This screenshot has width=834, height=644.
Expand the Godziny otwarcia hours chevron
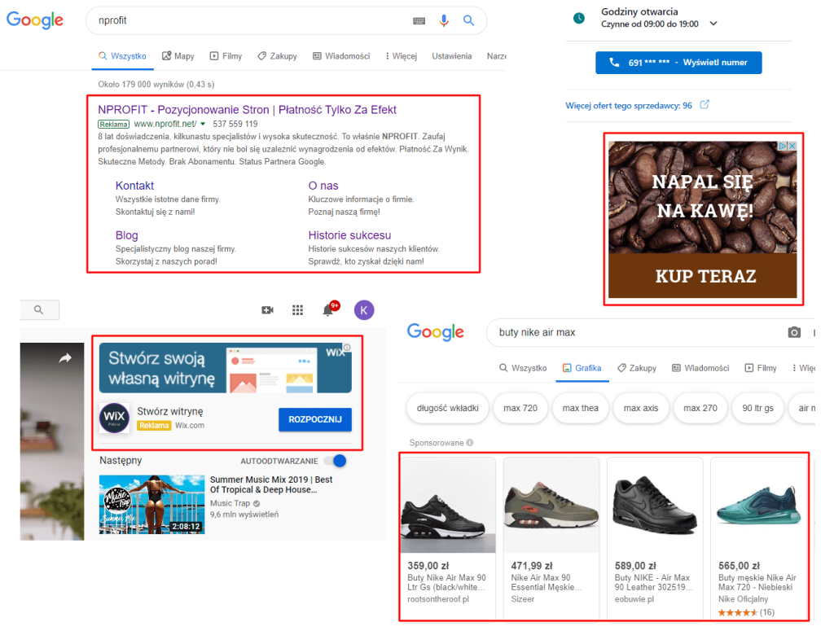tap(713, 24)
